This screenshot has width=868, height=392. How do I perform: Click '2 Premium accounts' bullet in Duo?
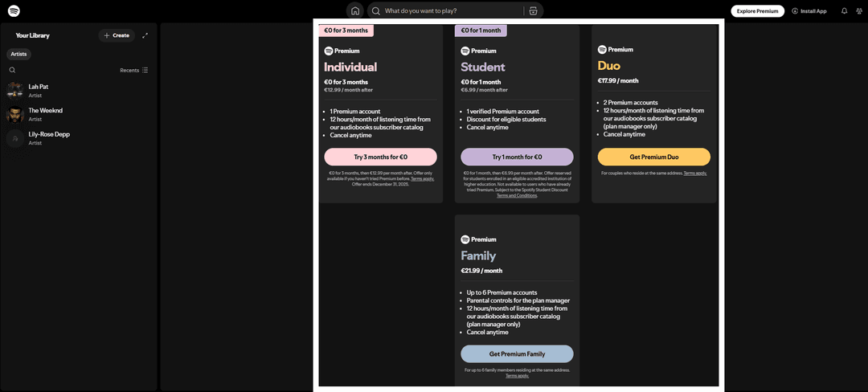tap(631, 103)
